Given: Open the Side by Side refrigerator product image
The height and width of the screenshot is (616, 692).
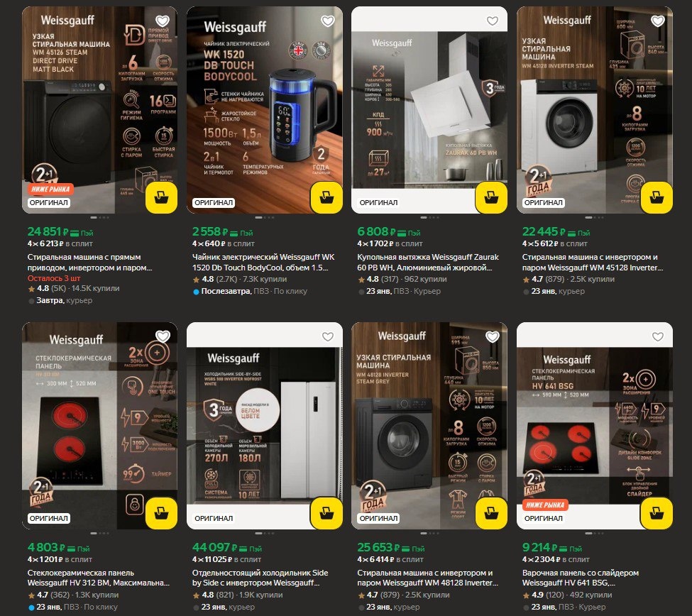Looking at the screenshot, I should pos(264,426).
